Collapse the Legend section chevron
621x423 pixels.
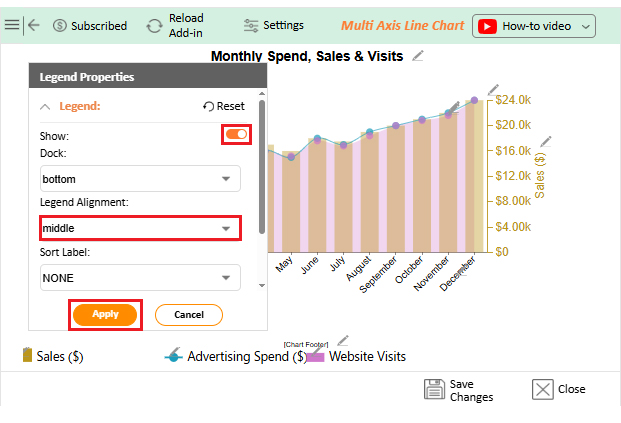pyautogui.click(x=44, y=106)
